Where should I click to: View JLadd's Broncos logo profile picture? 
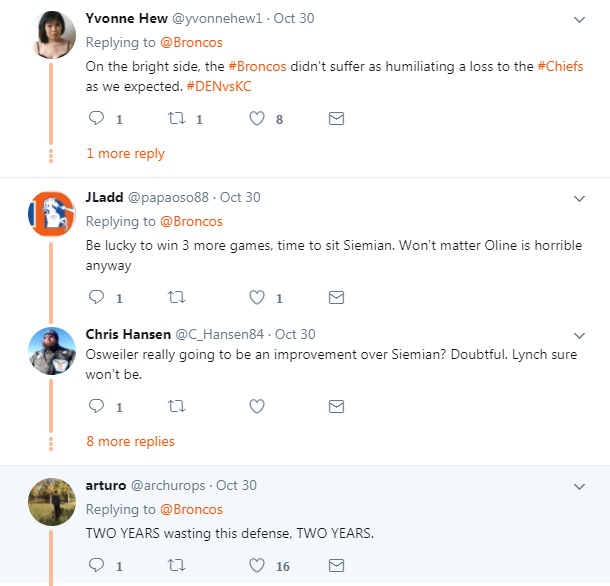(x=51, y=211)
